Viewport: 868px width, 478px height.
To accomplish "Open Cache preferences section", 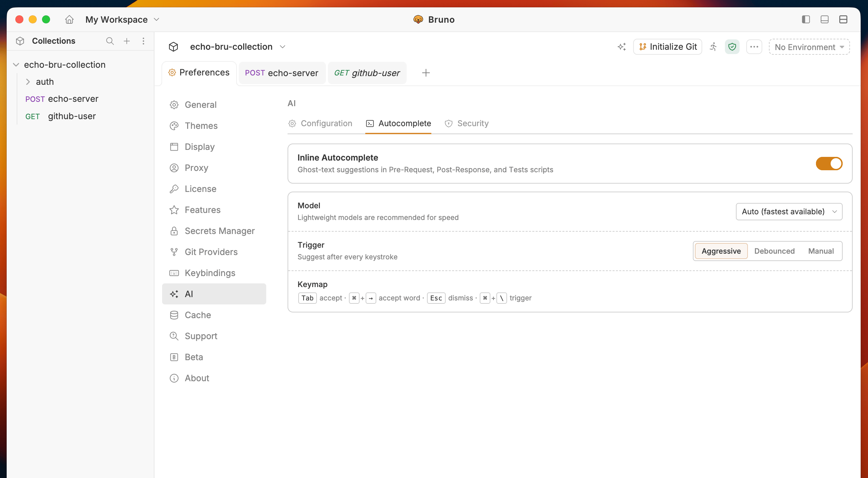I will coord(214,315).
